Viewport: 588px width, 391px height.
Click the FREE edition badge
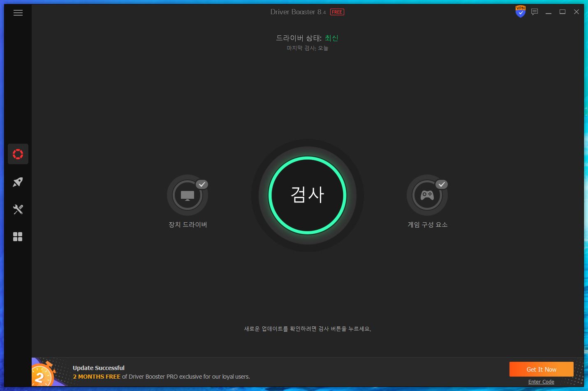pos(337,12)
